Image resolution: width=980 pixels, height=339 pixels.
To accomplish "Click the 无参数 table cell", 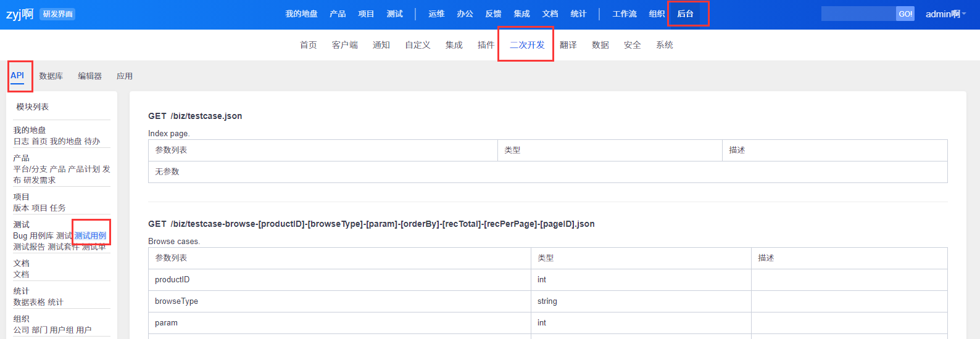I will pos(547,172).
